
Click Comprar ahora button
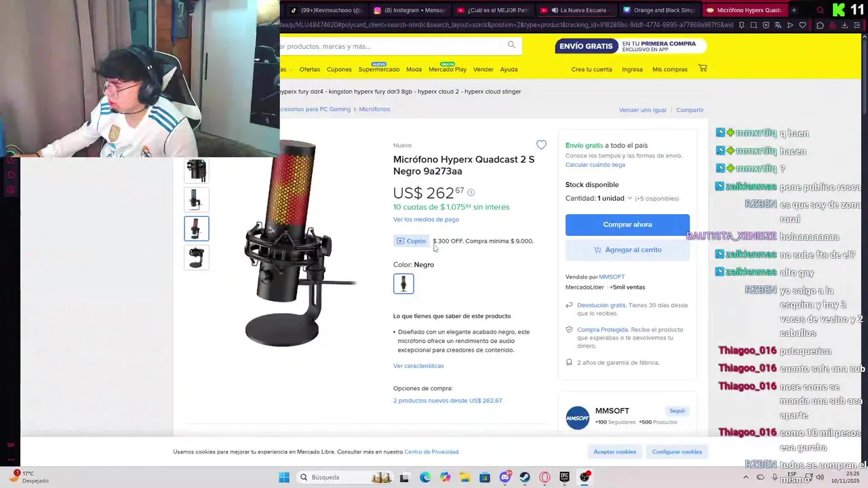coord(627,224)
